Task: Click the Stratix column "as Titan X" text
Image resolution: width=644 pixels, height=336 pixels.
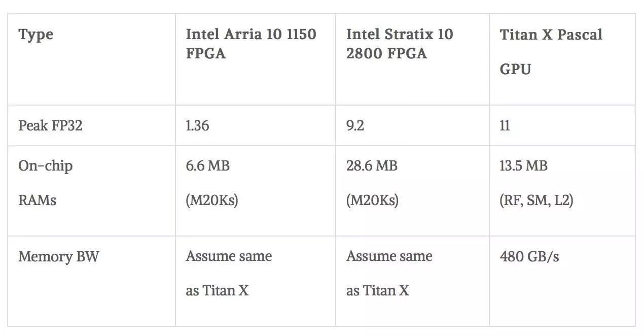Action: (377, 291)
